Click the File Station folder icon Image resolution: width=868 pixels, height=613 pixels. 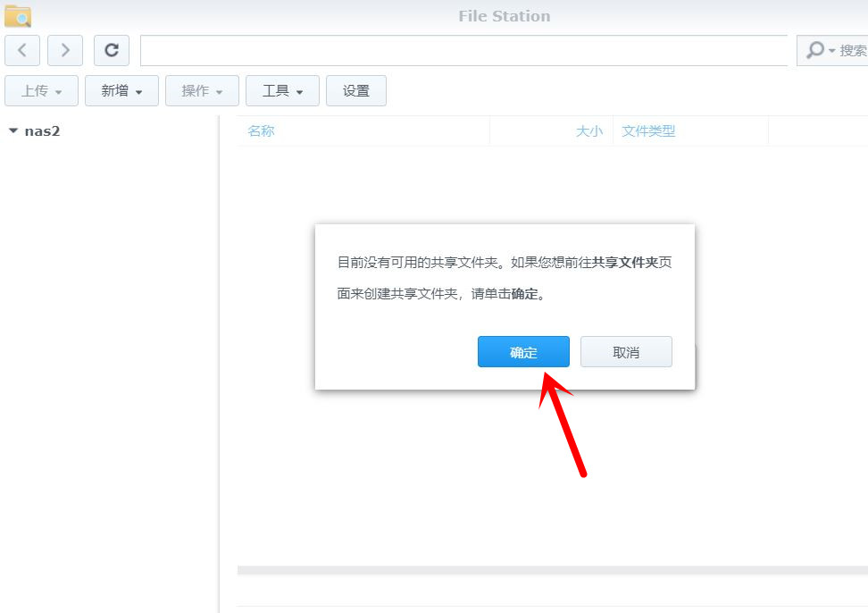pyautogui.click(x=18, y=14)
